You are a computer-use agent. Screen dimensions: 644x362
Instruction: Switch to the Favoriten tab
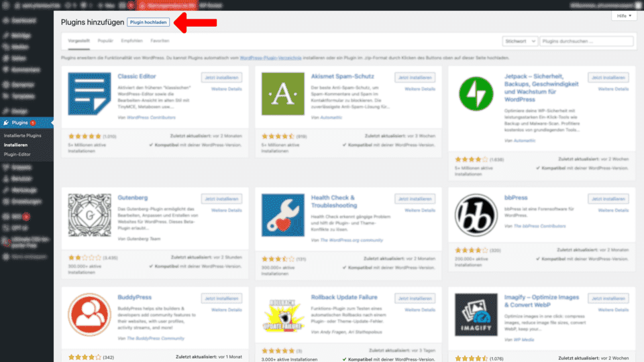click(160, 41)
